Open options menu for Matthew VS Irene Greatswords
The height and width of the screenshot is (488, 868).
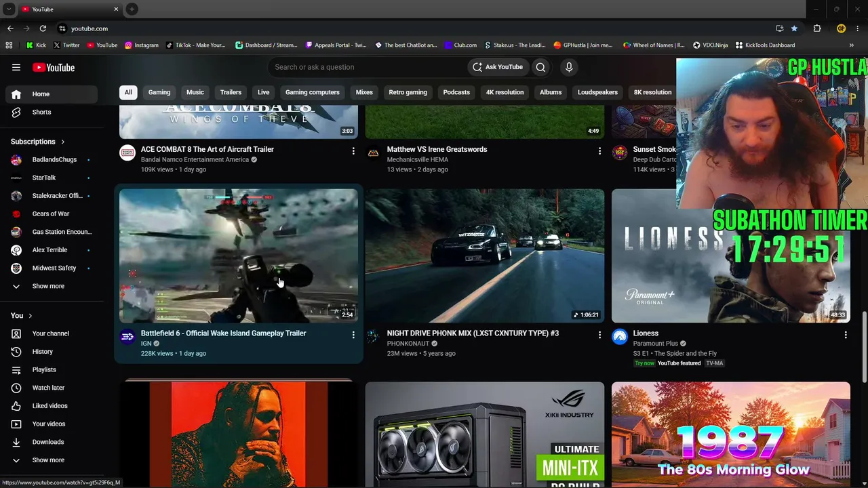[x=599, y=150]
